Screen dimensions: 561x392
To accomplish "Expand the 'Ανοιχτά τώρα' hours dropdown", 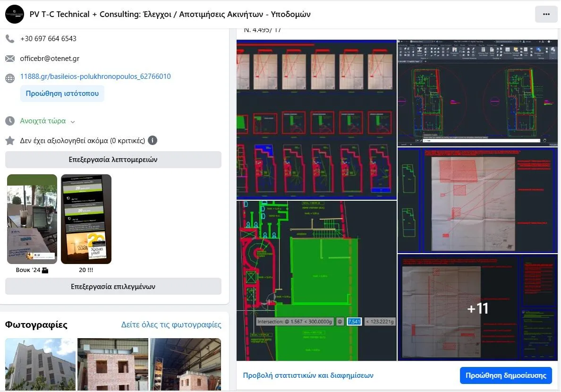I will (x=73, y=122).
